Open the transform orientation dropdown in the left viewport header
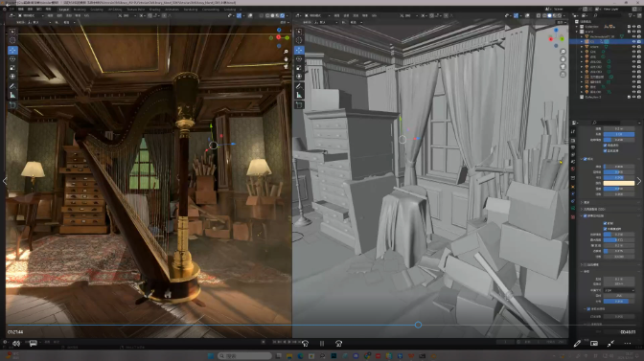 [126, 15]
